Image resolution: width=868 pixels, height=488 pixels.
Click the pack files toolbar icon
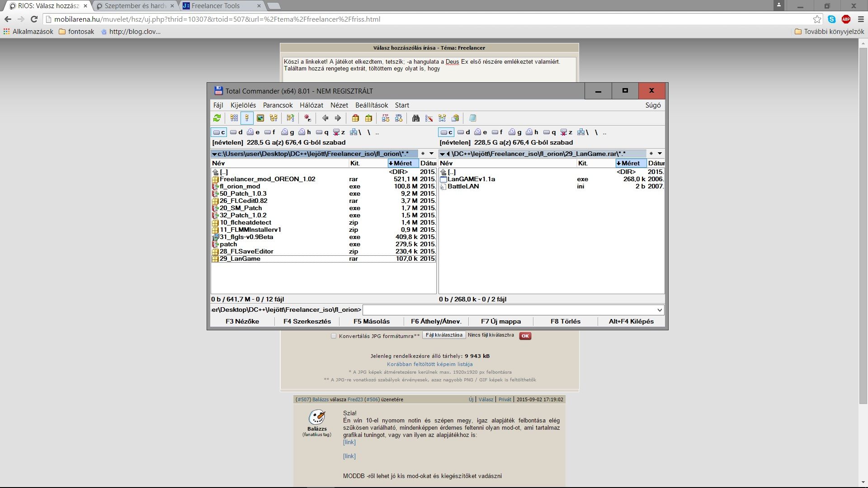[x=355, y=118]
